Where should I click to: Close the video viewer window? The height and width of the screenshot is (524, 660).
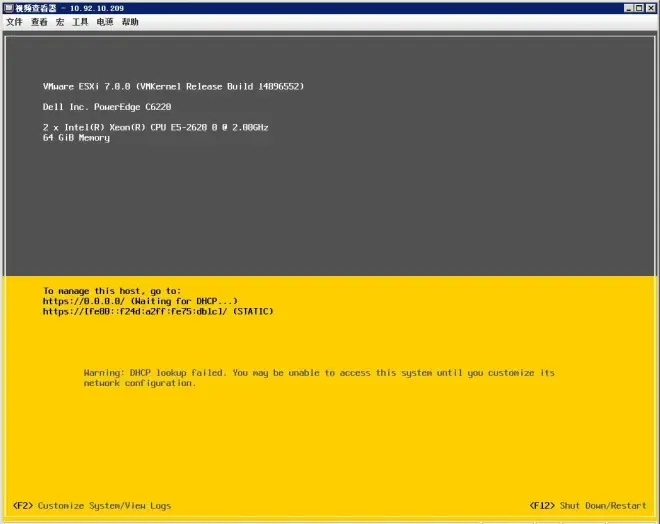click(650, 8)
